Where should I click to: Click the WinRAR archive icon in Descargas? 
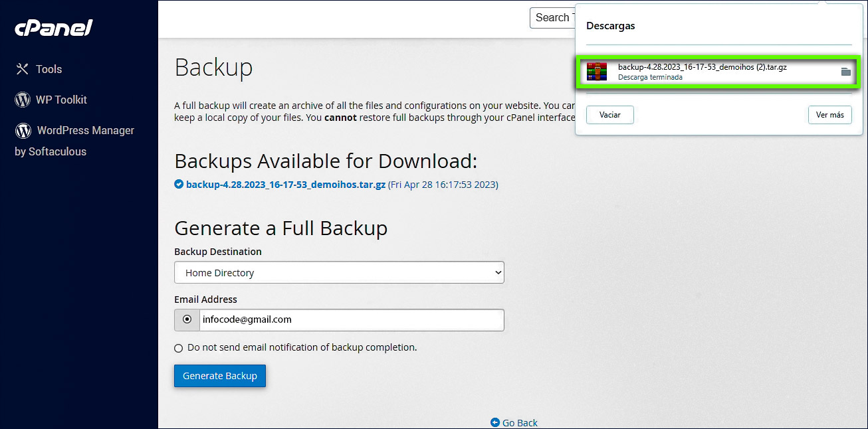point(597,72)
